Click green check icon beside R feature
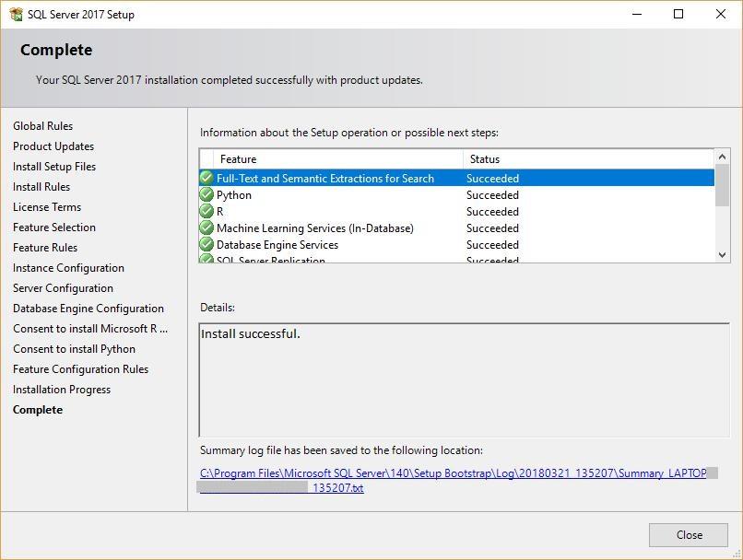This screenshot has width=743, height=560. click(x=206, y=211)
